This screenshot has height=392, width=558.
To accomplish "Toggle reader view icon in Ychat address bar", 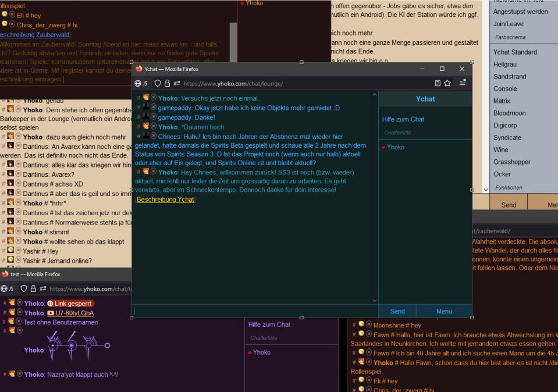I will [438, 83].
